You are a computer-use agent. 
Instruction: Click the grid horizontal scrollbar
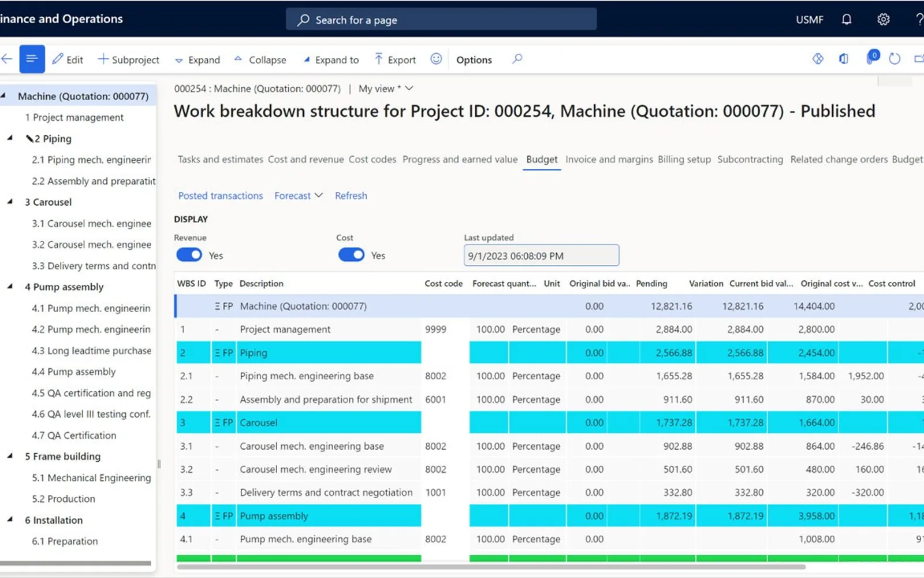point(491,567)
